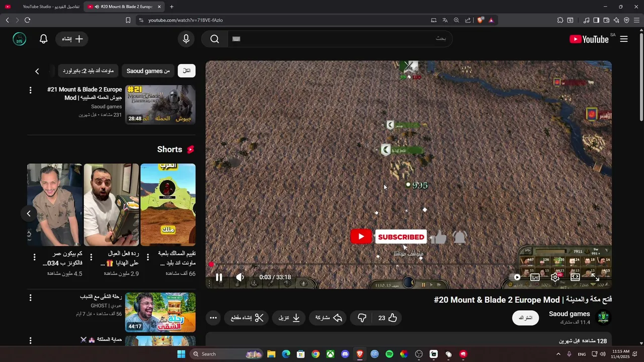This screenshot has height=362, width=644.
Task: Click the بحث search input field
Action: 340,39
